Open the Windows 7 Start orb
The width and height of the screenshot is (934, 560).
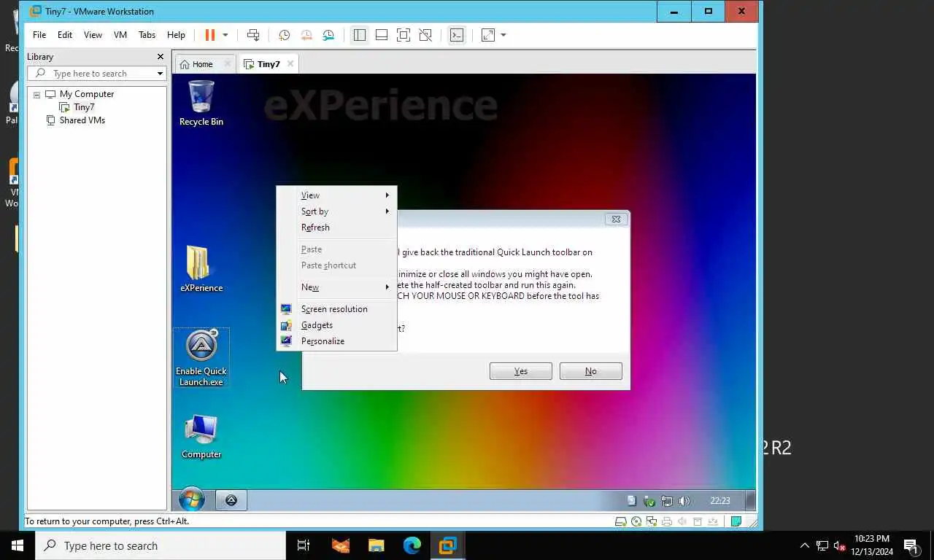tap(192, 500)
